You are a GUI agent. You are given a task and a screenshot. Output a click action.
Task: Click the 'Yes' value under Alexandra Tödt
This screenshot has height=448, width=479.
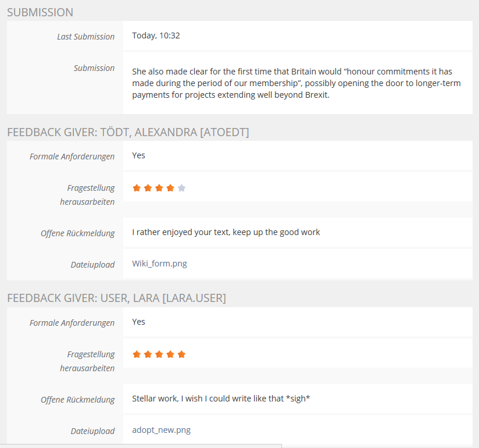[x=138, y=155]
